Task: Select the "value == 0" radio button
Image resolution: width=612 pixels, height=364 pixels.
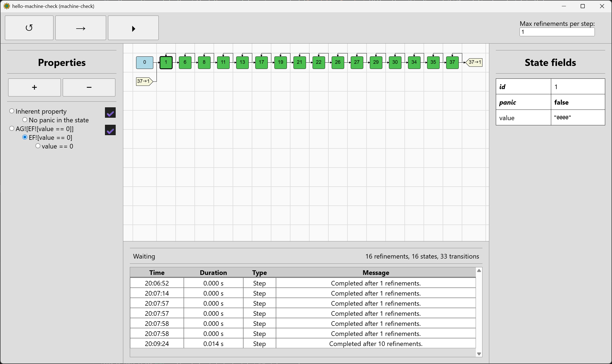Action: tap(38, 146)
